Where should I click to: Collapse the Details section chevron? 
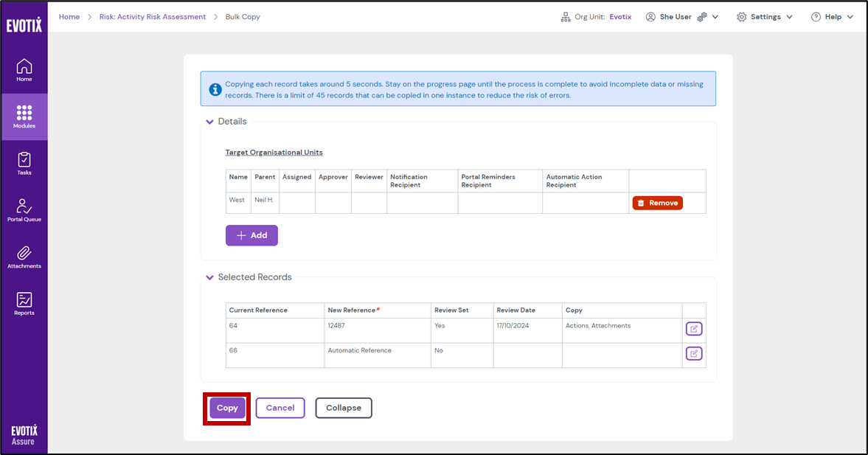[210, 122]
